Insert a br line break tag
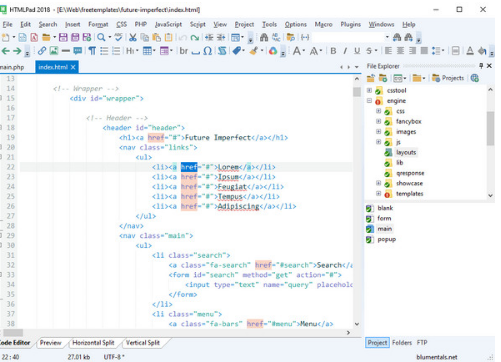This screenshot has height=362, width=501. [184, 51]
